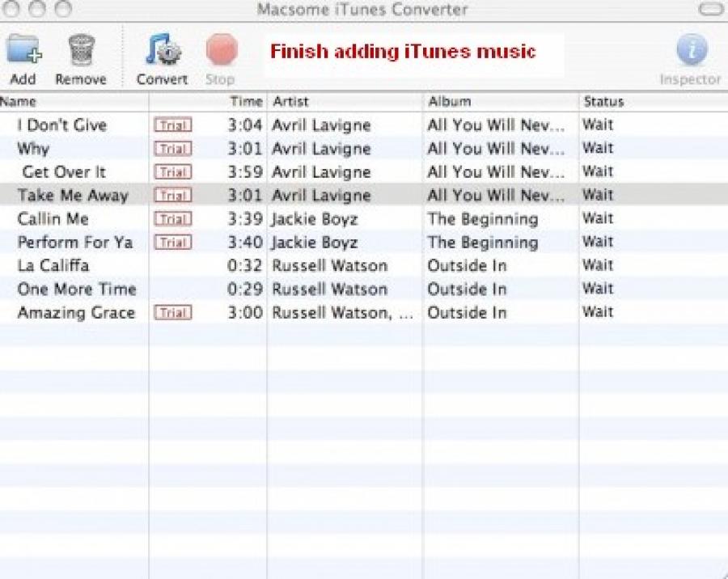Click the toolbar toggle pill in title bar
This screenshot has height=579, width=728.
pos(710,10)
